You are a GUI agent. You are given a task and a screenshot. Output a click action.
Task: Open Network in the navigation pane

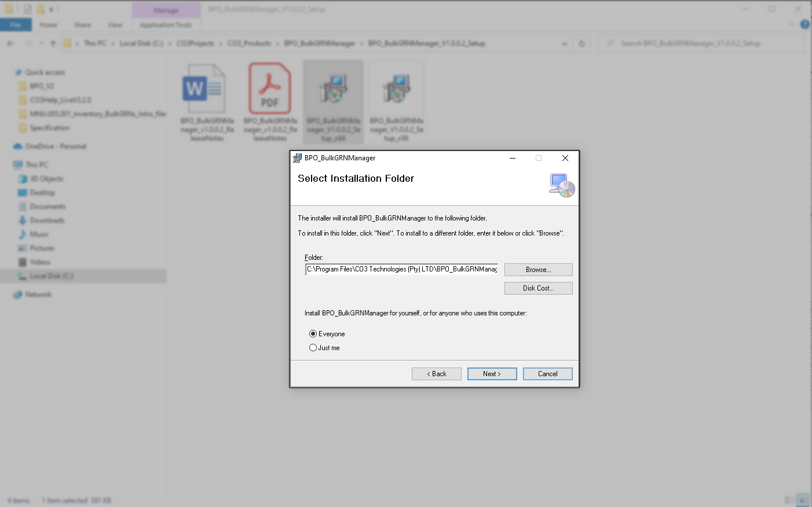(x=38, y=295)
